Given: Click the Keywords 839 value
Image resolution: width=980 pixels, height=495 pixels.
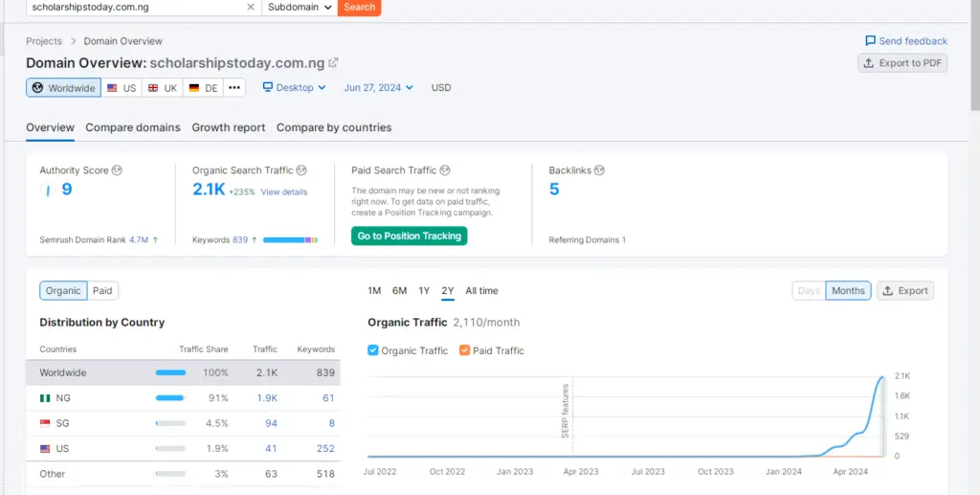Looking at the screenshot, I should (240, 240).
